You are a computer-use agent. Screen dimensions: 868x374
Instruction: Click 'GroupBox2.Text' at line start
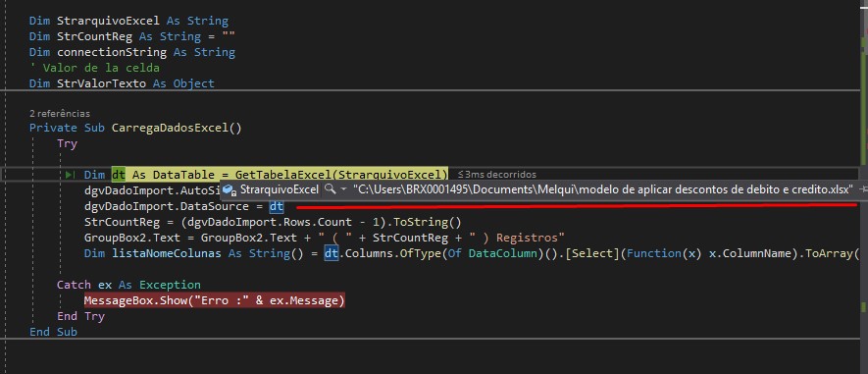(131, 239)
